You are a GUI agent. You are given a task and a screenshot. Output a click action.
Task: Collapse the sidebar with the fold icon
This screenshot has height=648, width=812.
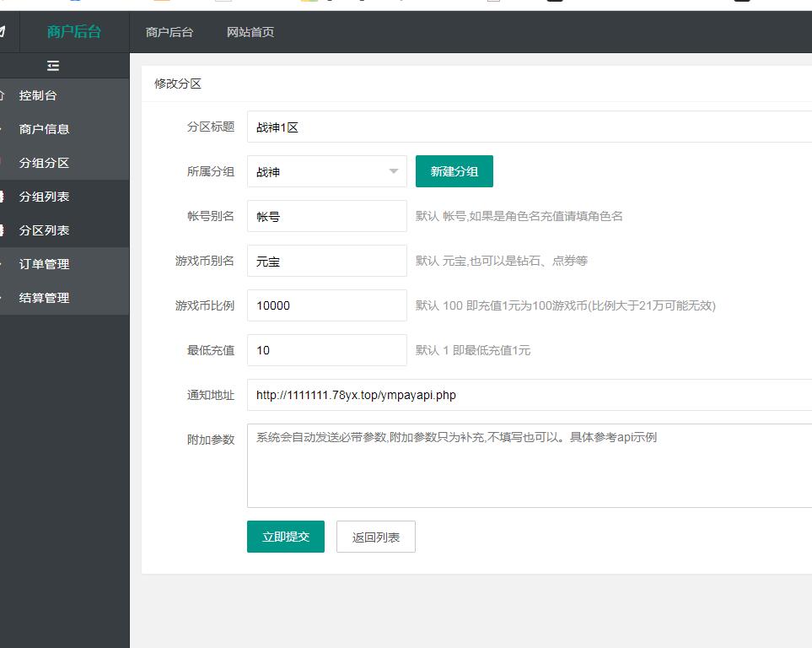point(53,66)
